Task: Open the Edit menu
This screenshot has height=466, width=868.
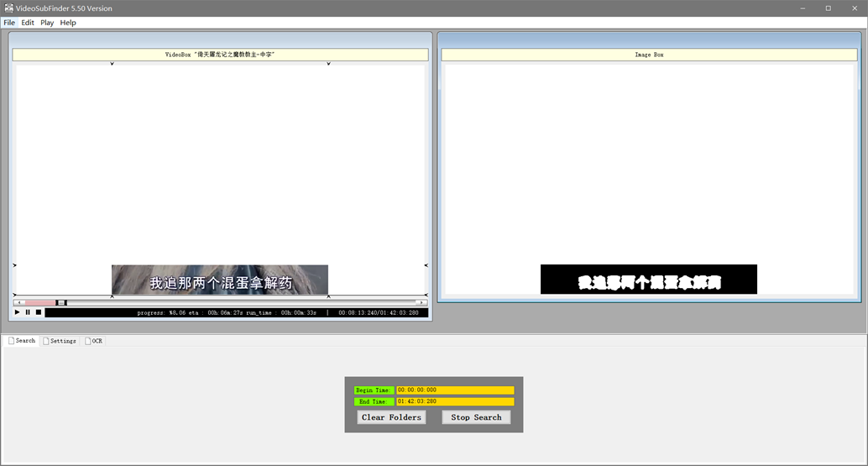Action: pyautogui.click(x=28, y=23)
